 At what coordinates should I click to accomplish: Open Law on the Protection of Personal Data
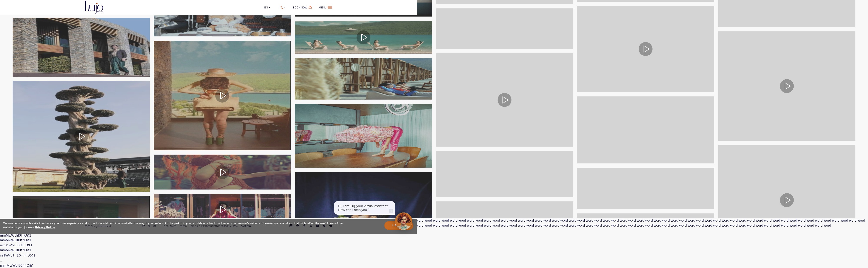214,226
